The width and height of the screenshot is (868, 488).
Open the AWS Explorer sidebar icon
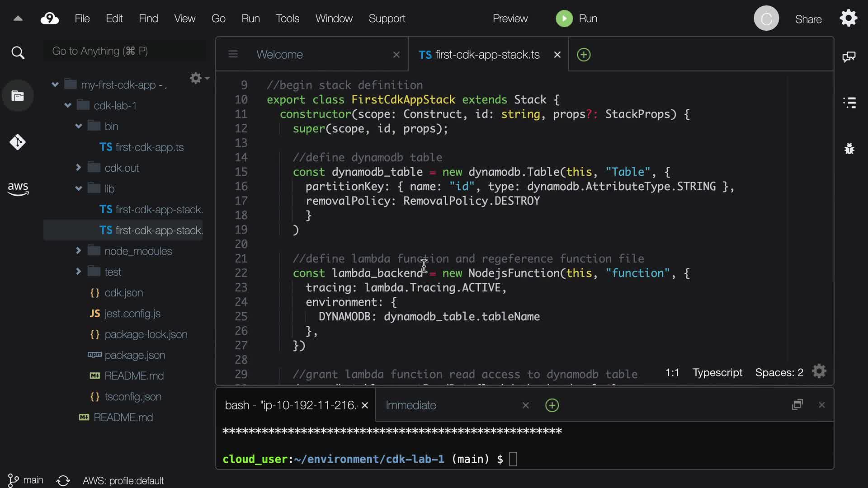pyautogui.click(x=18, y=189)
